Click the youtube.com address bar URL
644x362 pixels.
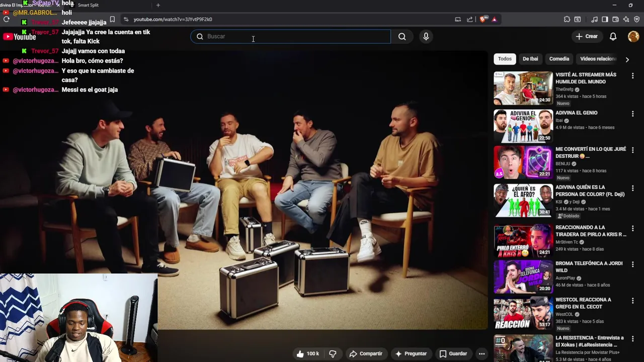coord(173,19)
